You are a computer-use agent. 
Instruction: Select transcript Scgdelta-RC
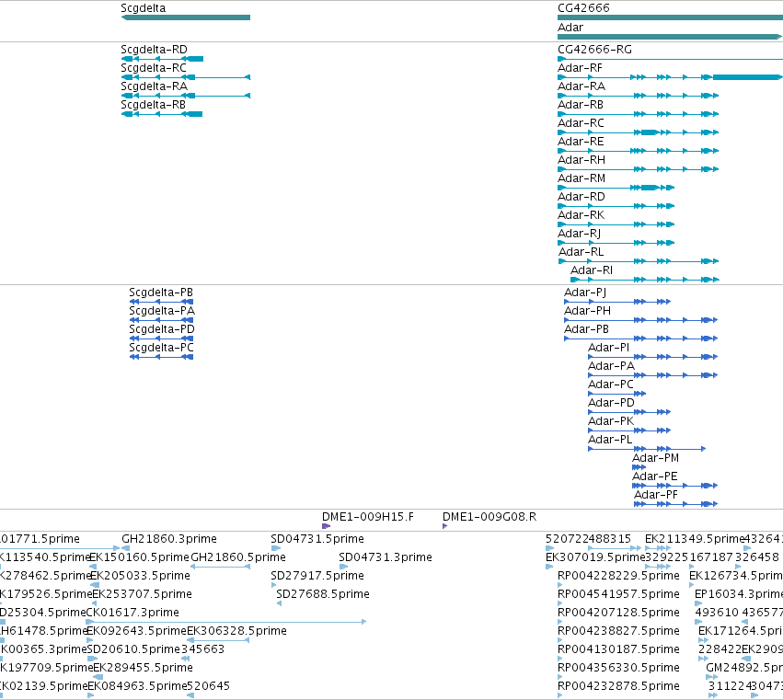154,68
